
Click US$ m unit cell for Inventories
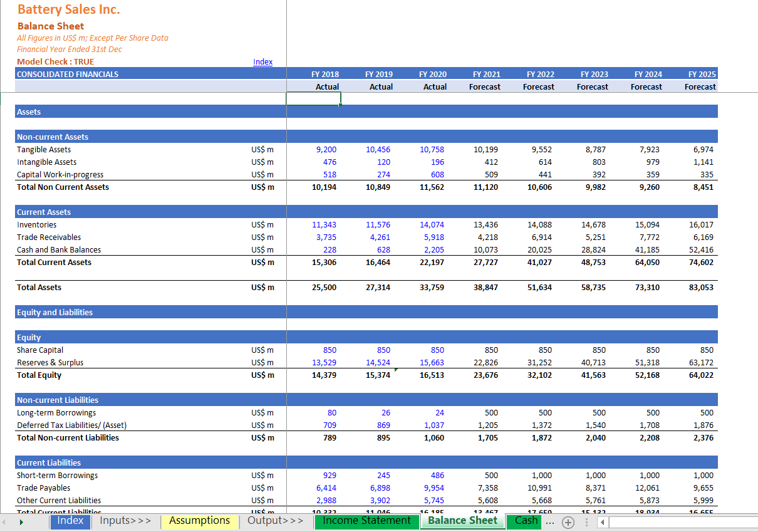click(262, 224)
